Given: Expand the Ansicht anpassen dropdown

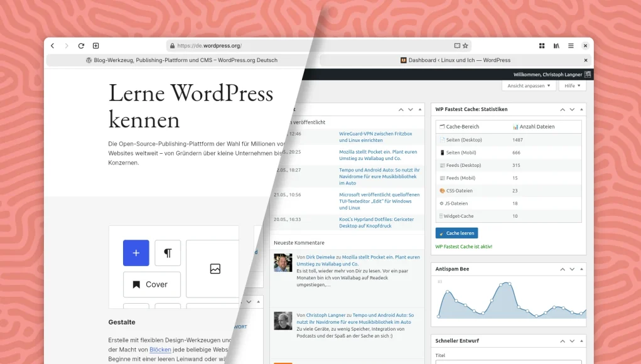Looking at the screenshot, I should pos(529,86).
